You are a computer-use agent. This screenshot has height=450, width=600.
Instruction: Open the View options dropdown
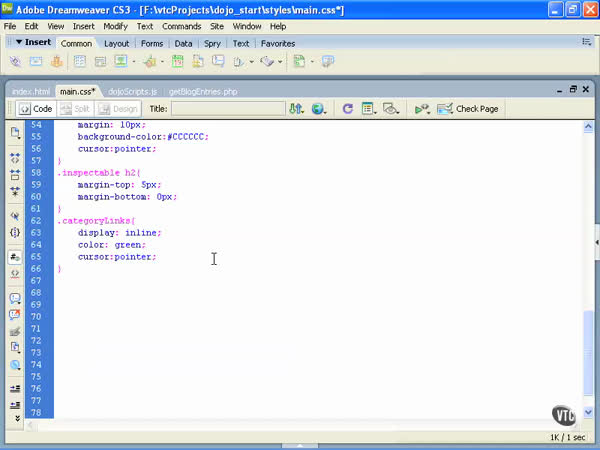pyautogui.click(x=370, y=108)
